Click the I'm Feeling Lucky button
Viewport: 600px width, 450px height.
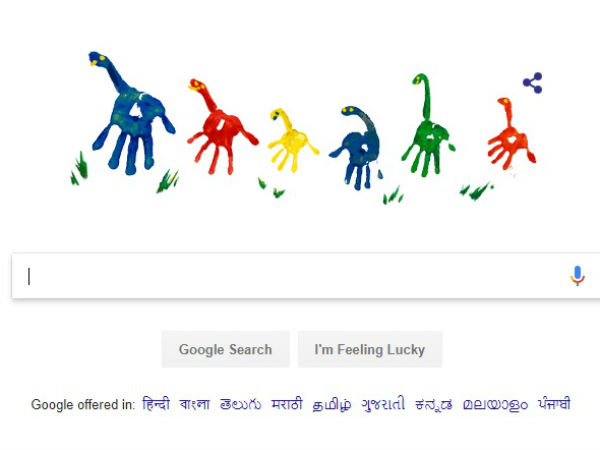pos(370,349)
